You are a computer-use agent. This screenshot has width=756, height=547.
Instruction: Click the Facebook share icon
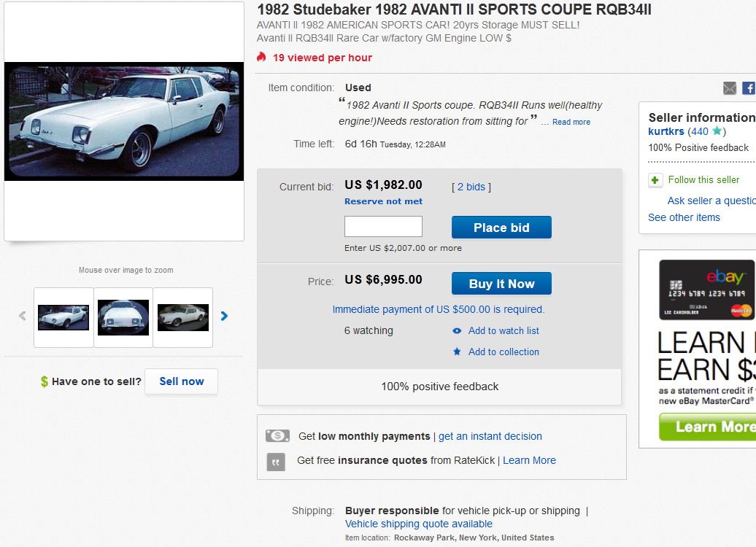[x=749, y=88]
